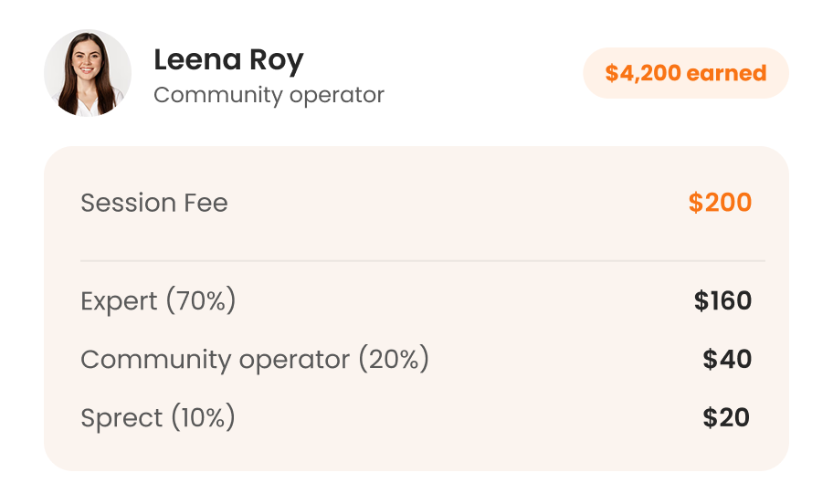
Task: Click the Expert row label
Action: pyautogui.click(x=119, y=301)
